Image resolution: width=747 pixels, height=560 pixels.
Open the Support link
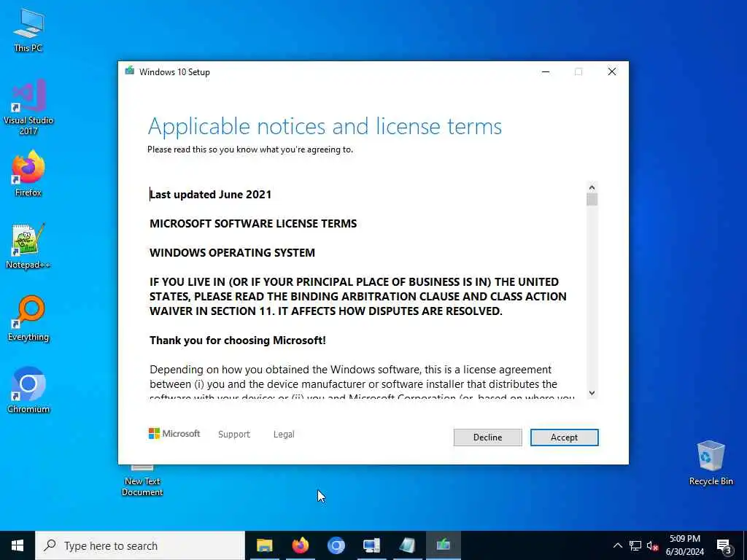pos(234,435)
